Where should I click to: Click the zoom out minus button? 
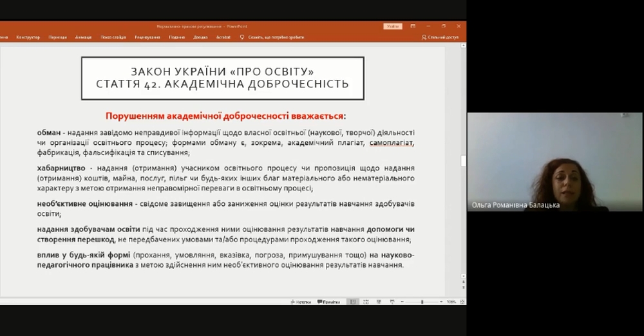(402, 302)
